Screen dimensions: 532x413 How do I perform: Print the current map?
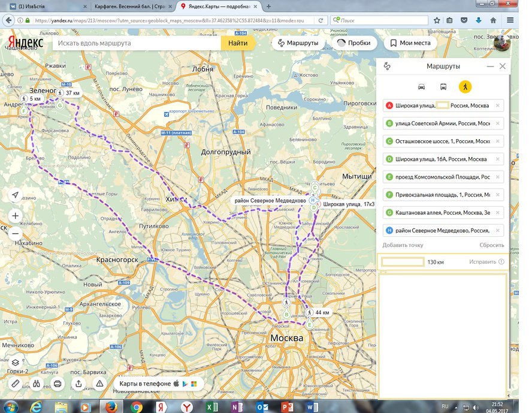(58, 384)
